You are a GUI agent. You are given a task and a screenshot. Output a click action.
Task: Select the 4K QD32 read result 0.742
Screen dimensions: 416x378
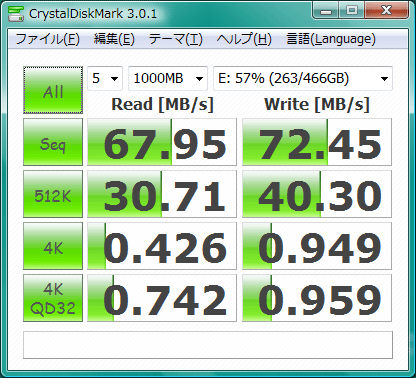[x=162, y=298]
